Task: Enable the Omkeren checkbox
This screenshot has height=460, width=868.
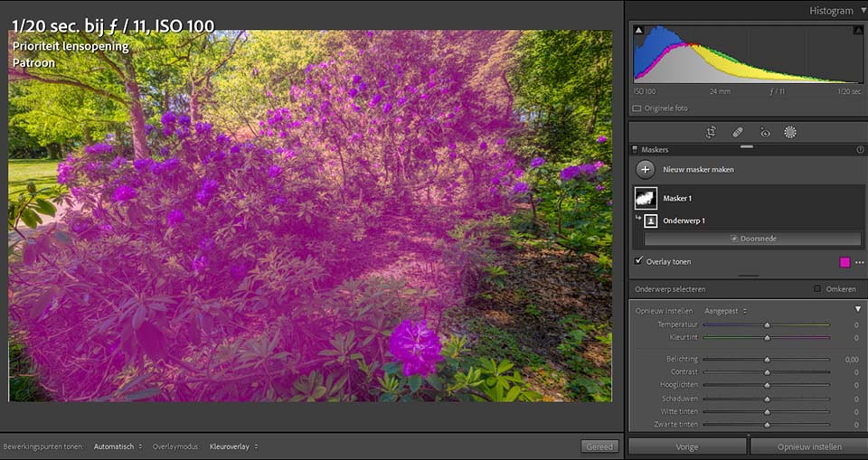Action: 817,289
